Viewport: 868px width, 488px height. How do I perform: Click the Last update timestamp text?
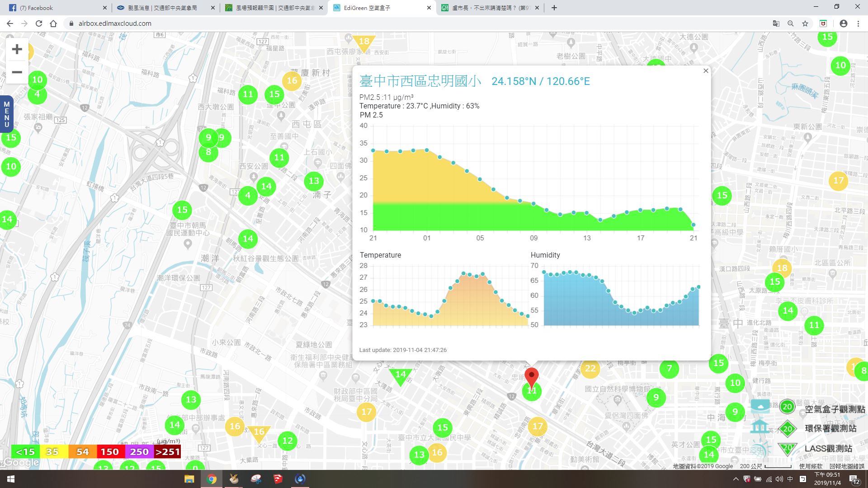coord(403,350)
